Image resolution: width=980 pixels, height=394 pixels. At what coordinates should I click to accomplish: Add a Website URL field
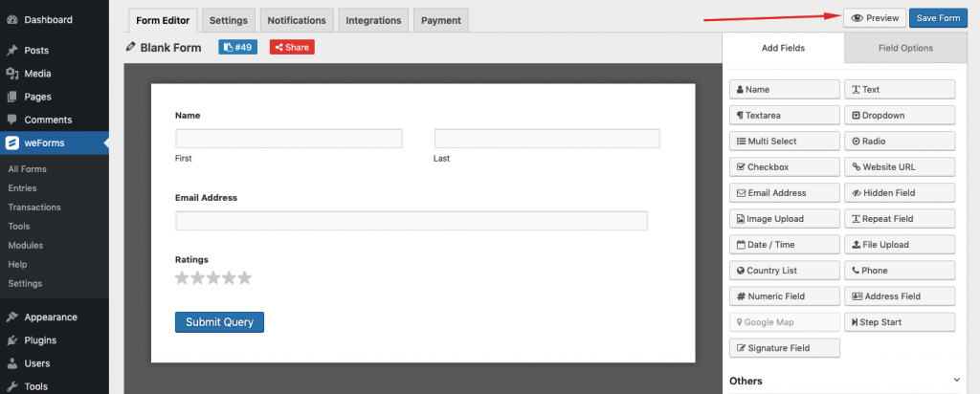click(900, 167)
